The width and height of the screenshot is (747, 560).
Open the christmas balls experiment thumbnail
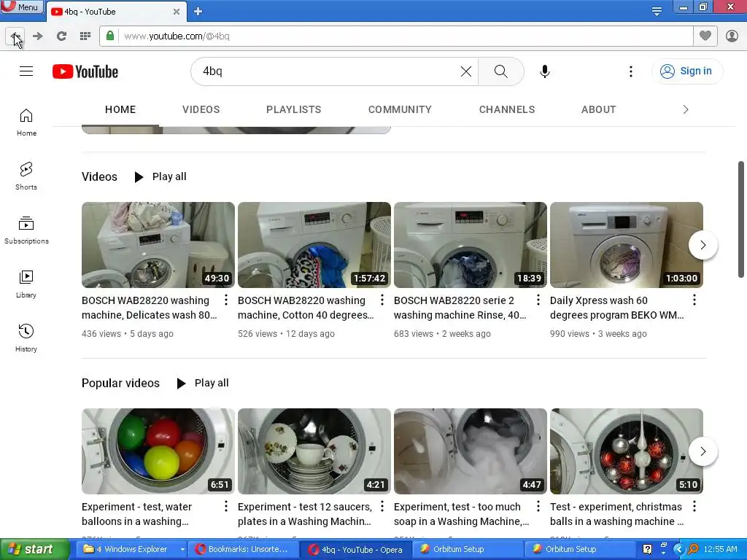tap(627, 451)
